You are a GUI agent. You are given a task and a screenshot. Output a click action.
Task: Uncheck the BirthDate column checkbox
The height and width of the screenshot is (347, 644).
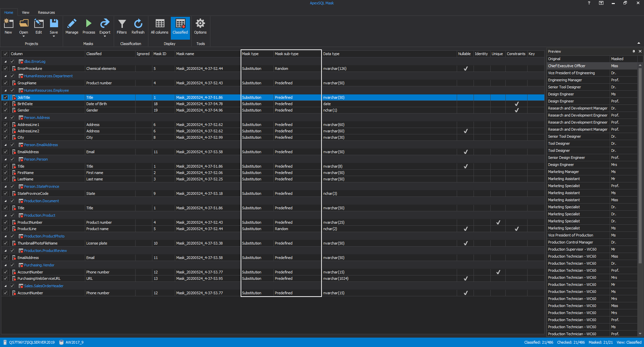(x=5, y=104)
